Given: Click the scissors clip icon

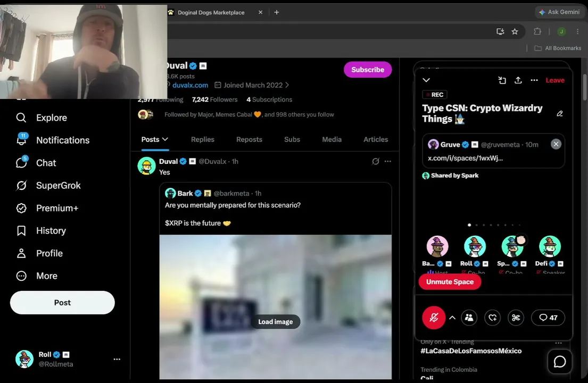Looking at the screenshot, I should click(x=516, y=318).
